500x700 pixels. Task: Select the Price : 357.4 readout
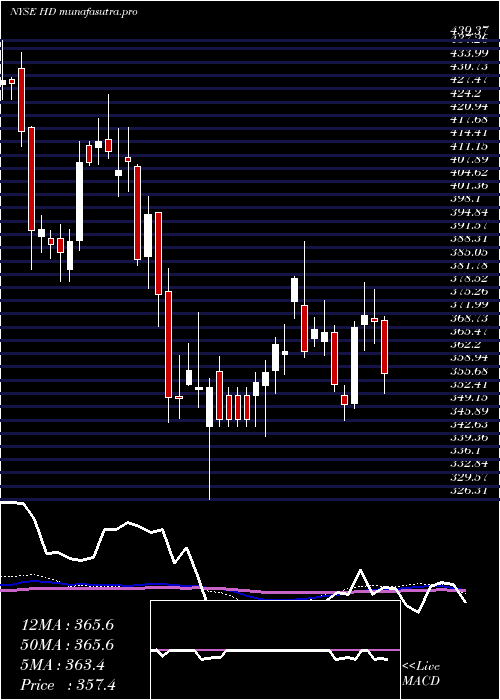(68, 685)
